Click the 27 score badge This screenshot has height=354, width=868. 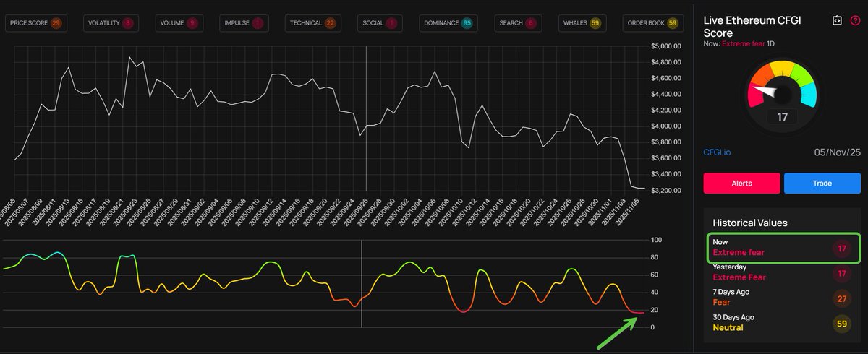(x=841, y=298)
